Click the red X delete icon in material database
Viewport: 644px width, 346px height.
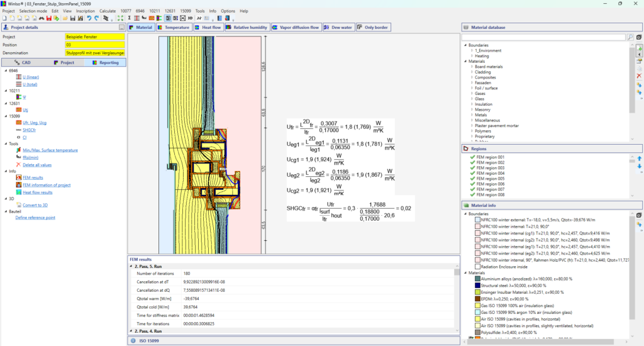point(639,76)
